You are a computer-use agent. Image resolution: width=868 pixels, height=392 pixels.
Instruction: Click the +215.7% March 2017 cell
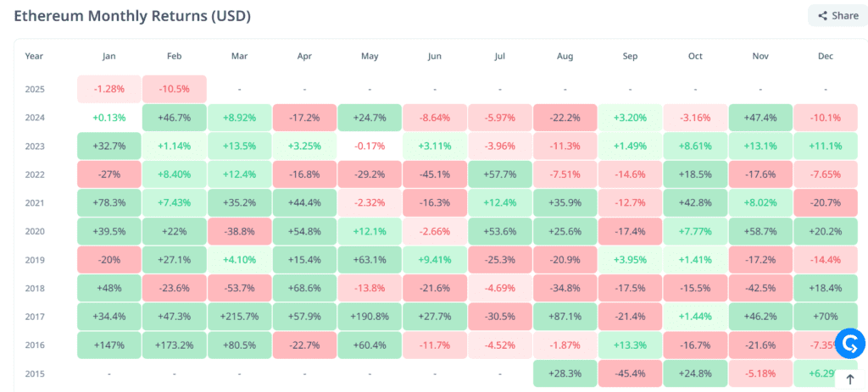click(239, 316)
